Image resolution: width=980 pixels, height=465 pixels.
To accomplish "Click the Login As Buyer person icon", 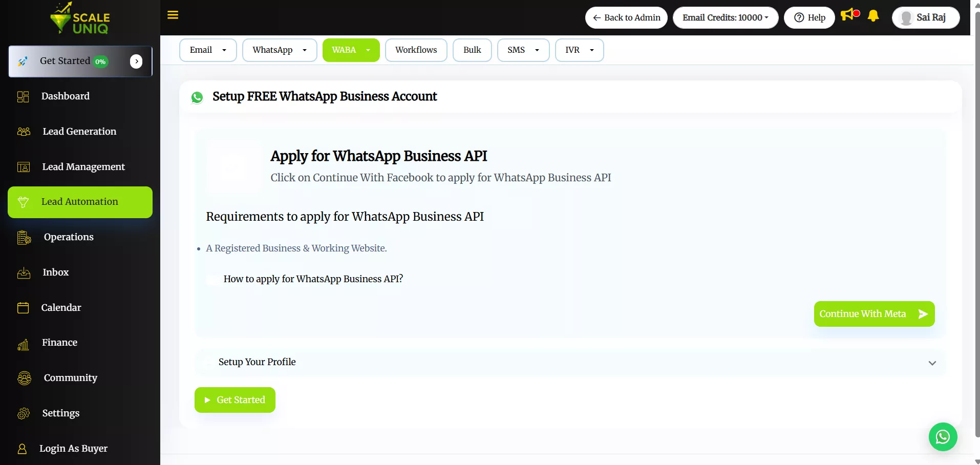I will (x=22, y=449).
